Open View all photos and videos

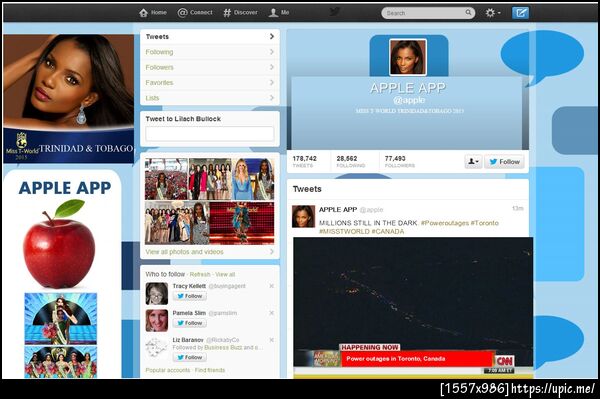click(184, 252)
